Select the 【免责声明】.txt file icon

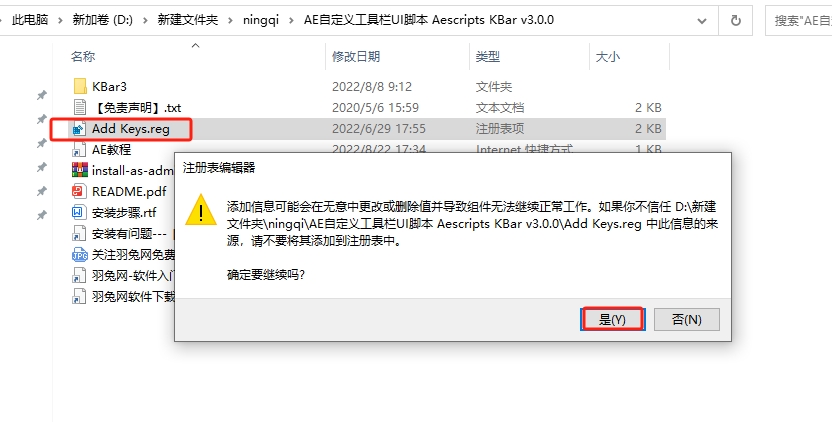(x=80, y=107)
